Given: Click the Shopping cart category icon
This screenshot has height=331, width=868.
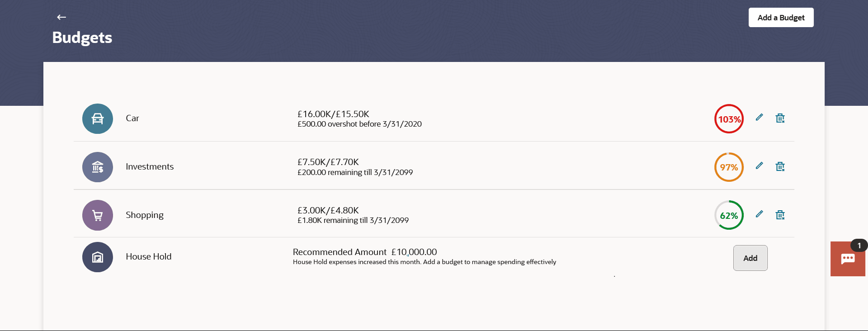Looking at the screenshot, I should (98, 215).
